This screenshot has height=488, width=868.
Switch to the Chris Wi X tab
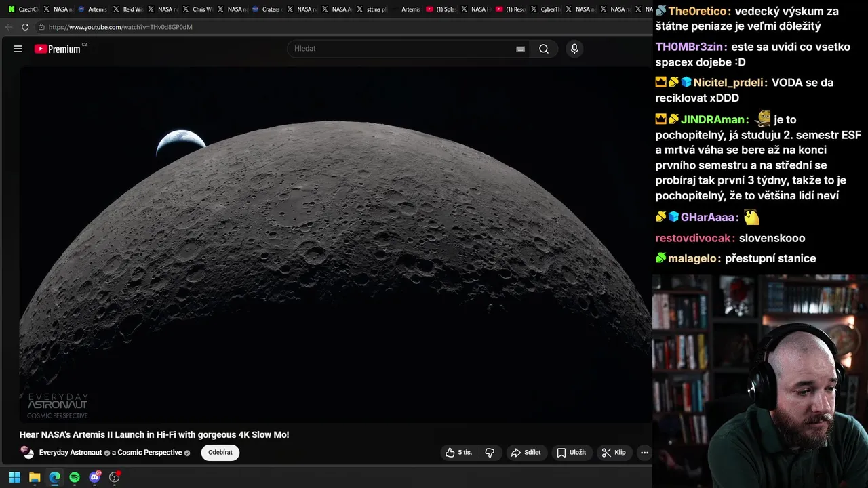(x=198, y=9)
